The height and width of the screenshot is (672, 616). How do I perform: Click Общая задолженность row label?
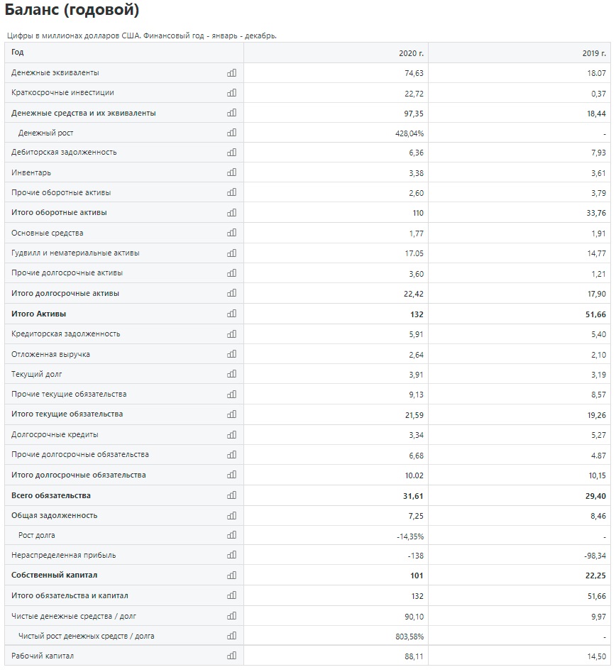click(55, 515)
